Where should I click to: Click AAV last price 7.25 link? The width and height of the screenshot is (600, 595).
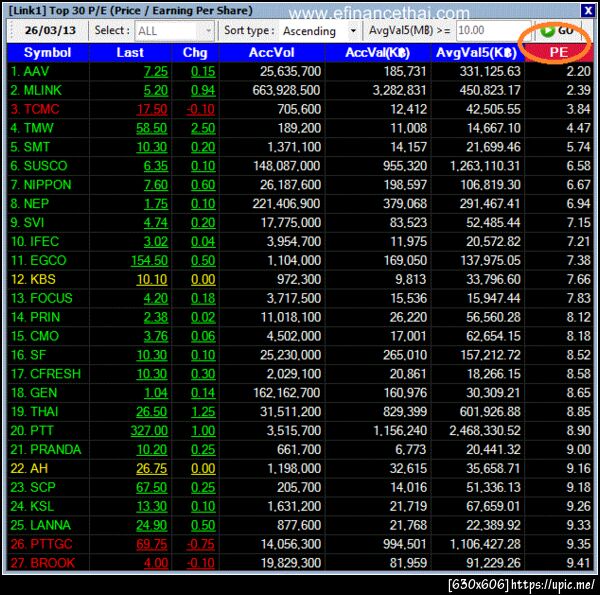[156, 72]
